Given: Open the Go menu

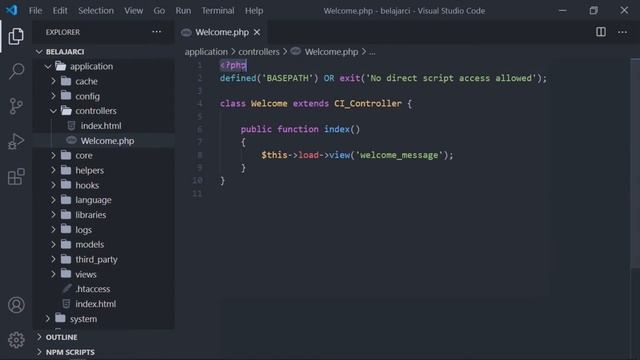Looking at the screenshot, I should tap(159, 11).
